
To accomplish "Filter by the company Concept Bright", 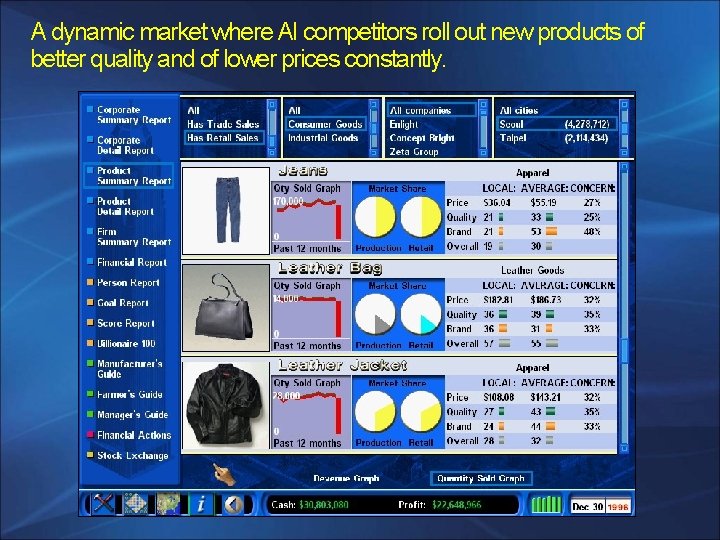I will pyautogui.click(x=422, y=137).
